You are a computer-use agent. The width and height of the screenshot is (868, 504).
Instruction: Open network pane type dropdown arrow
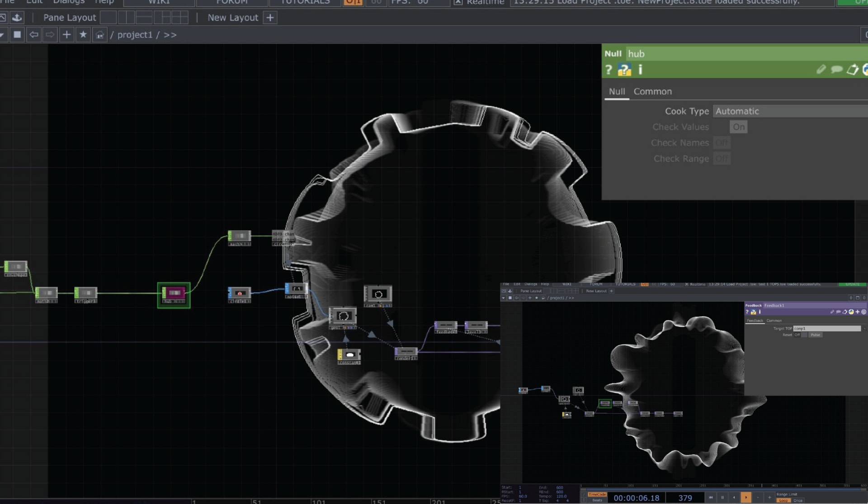2,34
